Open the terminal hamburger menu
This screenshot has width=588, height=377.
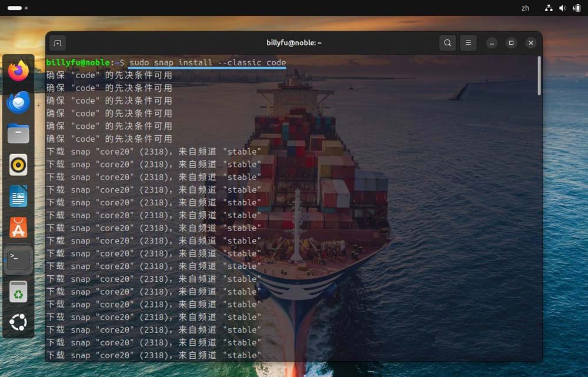coord(468,43)
